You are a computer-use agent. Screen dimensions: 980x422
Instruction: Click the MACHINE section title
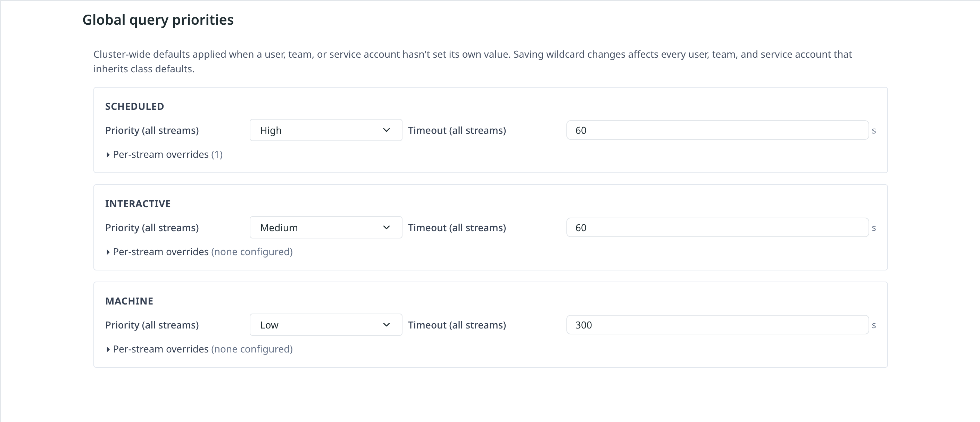(x=129, y=301)
